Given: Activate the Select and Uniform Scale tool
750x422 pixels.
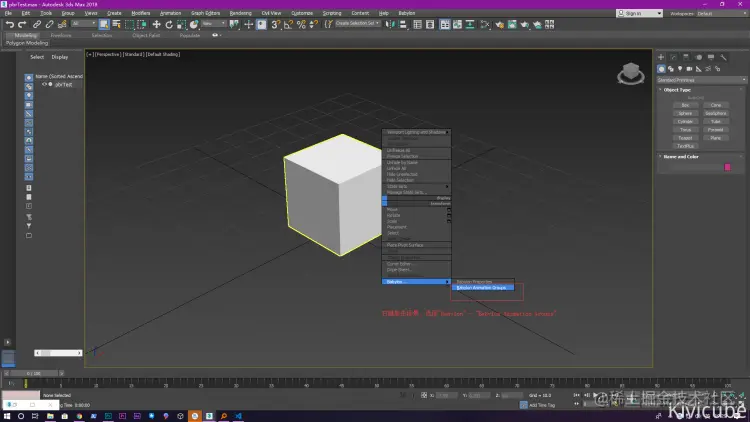Looking at the screenshot, I should [x=181, y=24].
